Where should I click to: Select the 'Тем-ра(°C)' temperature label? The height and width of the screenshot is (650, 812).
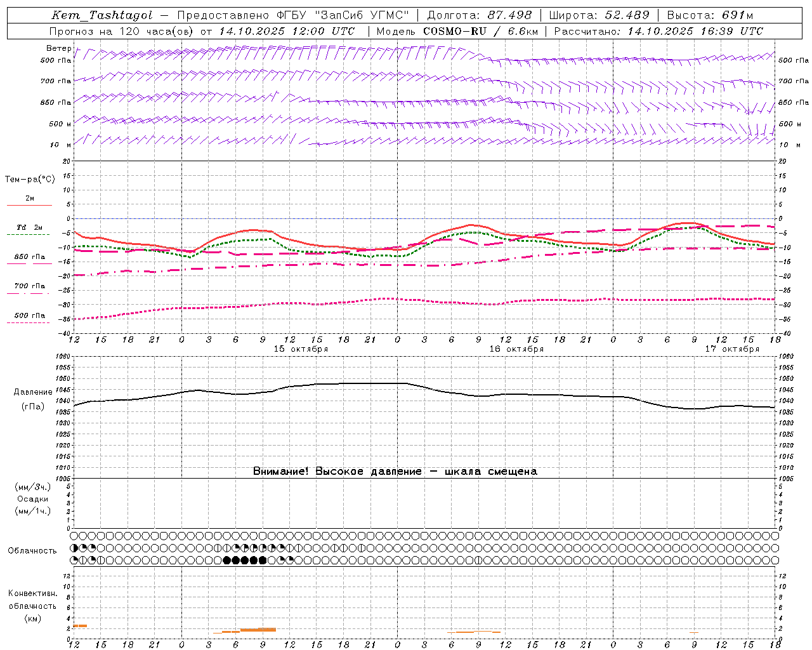[30, 180]
